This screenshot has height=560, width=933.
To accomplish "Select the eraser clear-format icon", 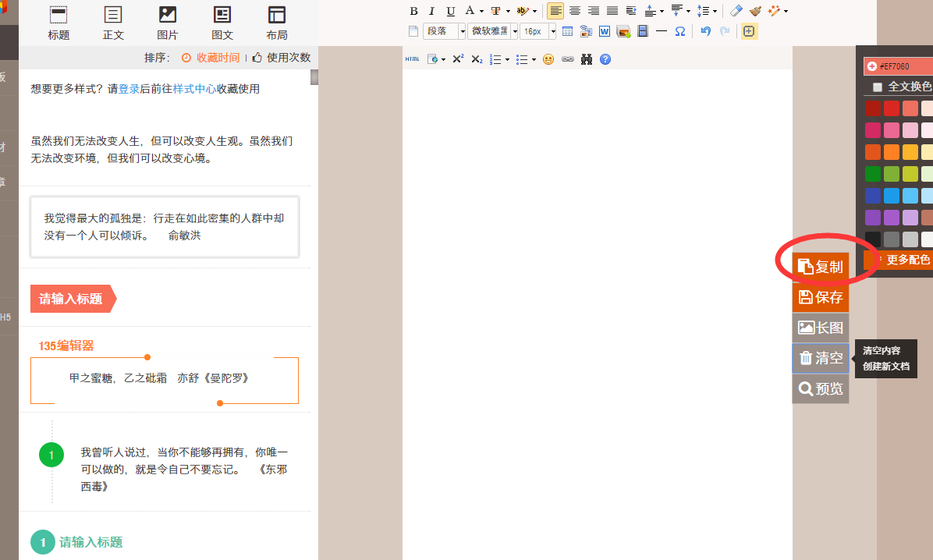I will click(x=736, y=11).
